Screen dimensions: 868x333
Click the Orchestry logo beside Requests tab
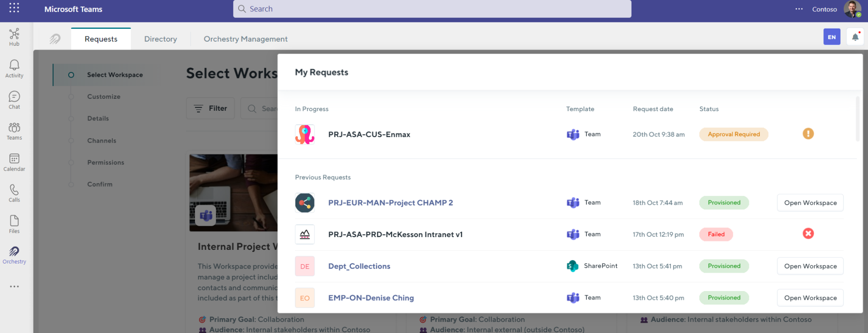click(55, 39)
